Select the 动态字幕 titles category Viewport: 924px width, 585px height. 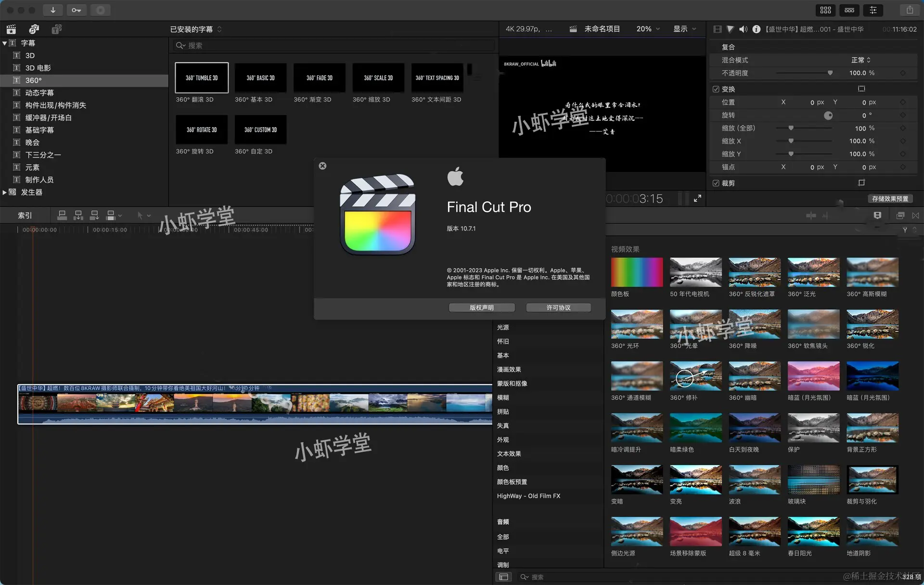pyautogui.click(x=39, y=93)
